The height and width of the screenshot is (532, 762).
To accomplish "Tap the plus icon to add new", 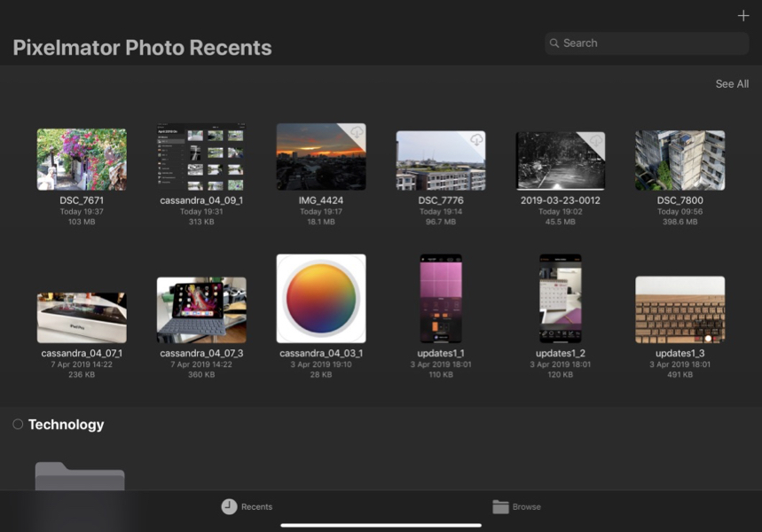I will 743,16.
